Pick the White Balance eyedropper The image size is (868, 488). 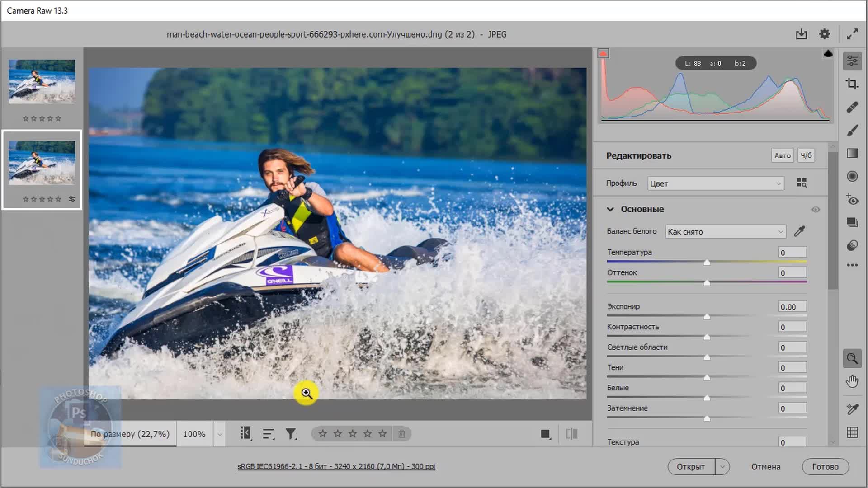click(799, 231)
